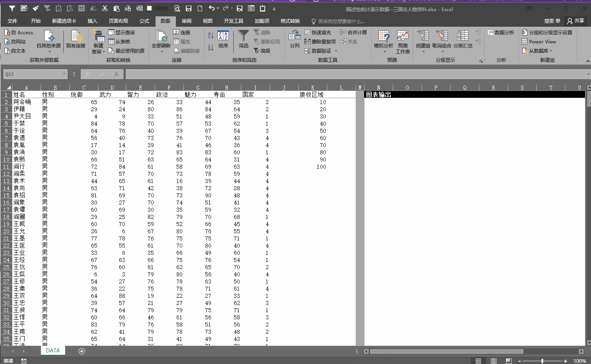Viewport: 591px width, 364px height.
Task: Open Existing Connections (现有连接)
Action: (76, 40)
